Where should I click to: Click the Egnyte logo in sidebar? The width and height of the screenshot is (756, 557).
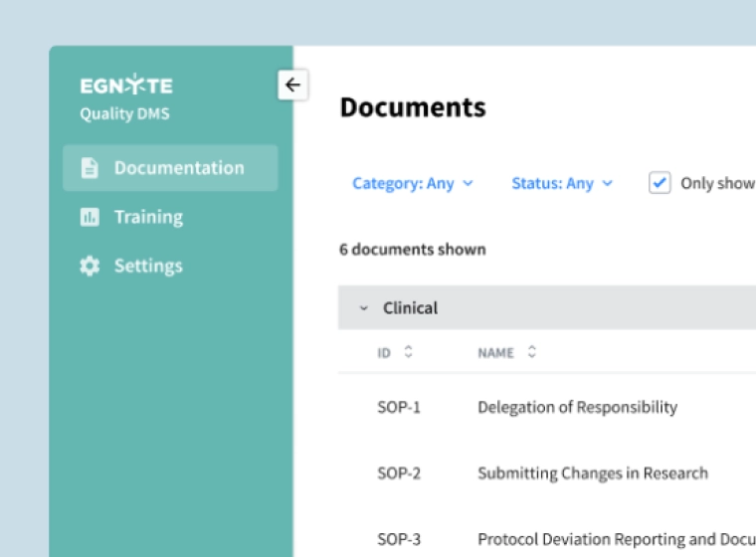125,87
